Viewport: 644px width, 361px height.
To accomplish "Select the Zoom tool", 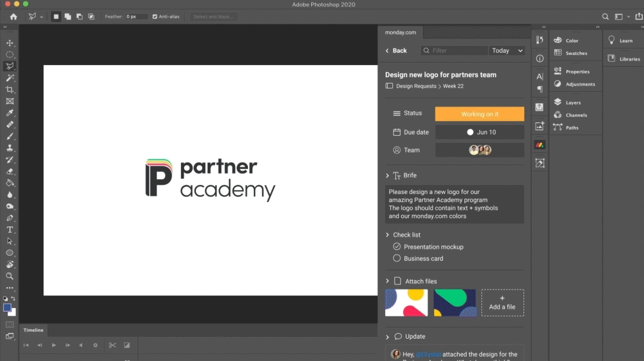I will click(10, 276).
